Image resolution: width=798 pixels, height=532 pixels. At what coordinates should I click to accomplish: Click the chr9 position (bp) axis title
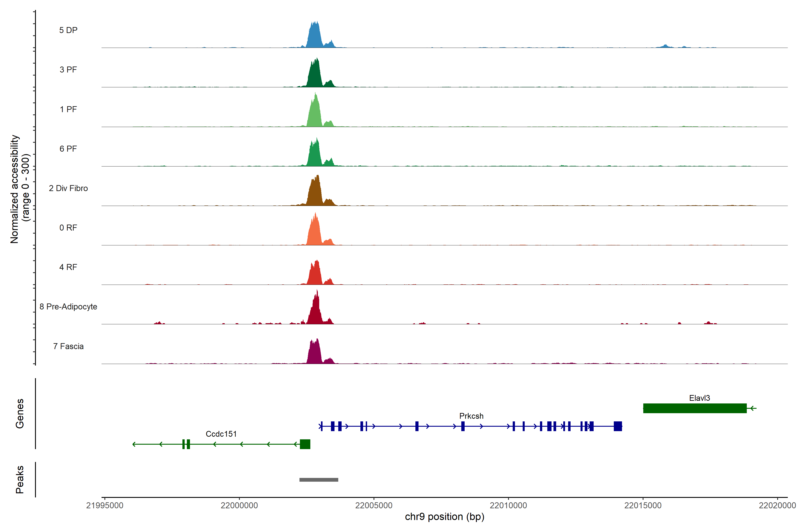coord(444,517)
